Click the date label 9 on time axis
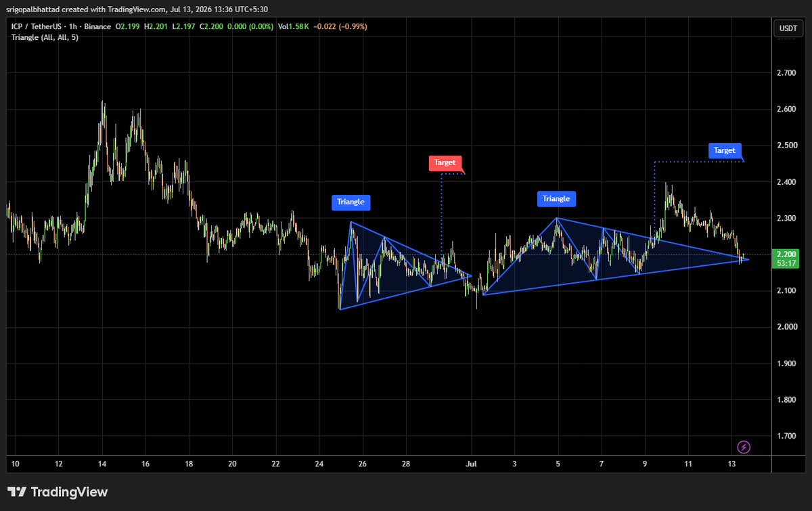Image resolution: width=812 pixels, height=511 pixels. (x=645, y=464)
